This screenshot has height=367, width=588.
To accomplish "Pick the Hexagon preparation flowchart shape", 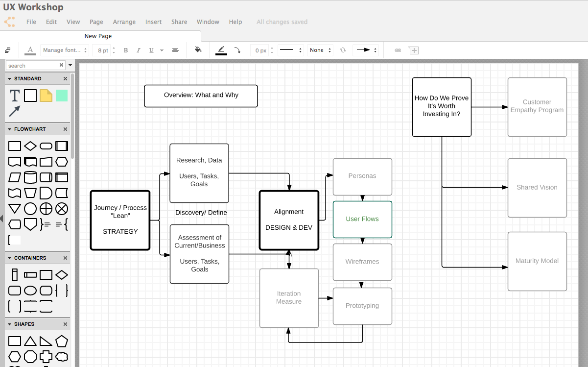I will 62,162.
